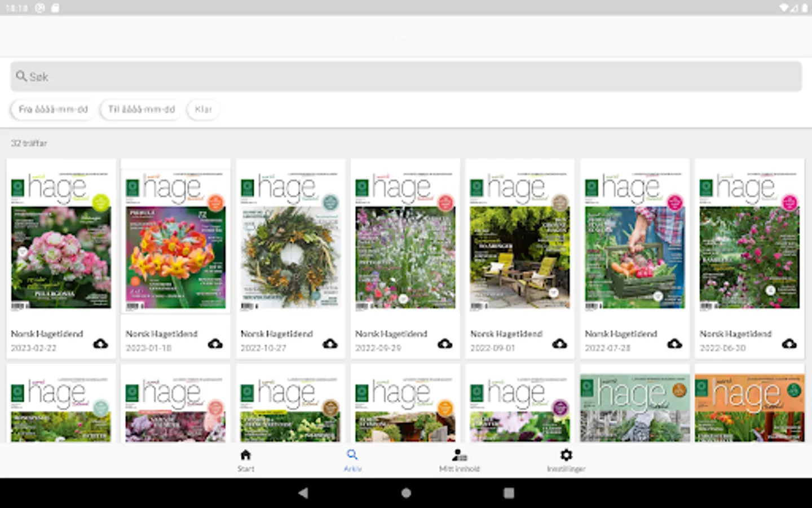The height and width of the screenshot is (508, 812).
Task: Download the 2022-09-01 issue via cloud icon
Action: [559, 343]
